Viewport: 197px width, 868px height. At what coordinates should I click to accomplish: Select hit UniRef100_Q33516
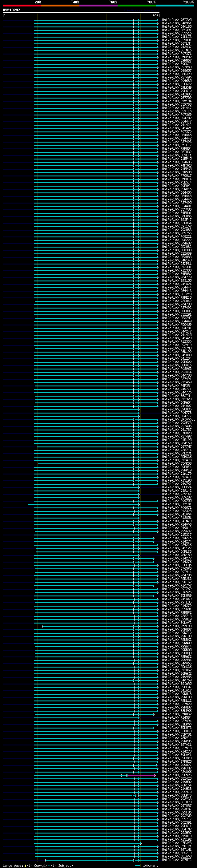pyautogui.click(x=177, y=33)
